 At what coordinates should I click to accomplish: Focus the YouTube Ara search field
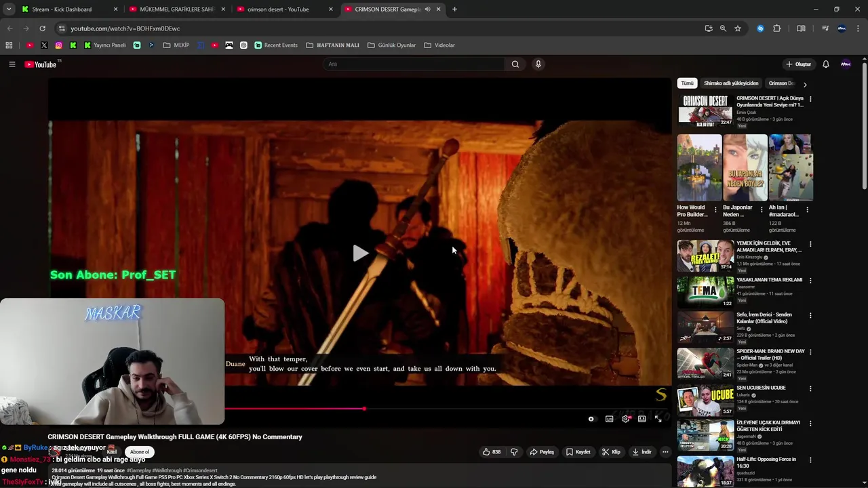click(x=414, y=64)
